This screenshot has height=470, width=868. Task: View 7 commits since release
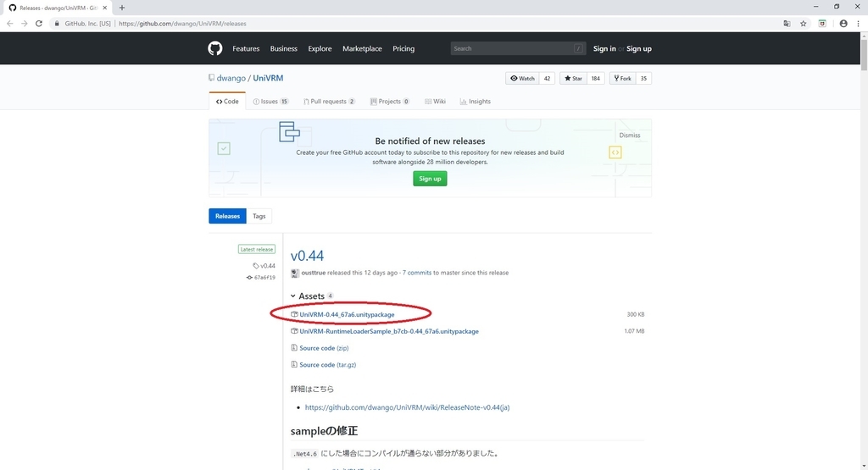click(417, 273)
